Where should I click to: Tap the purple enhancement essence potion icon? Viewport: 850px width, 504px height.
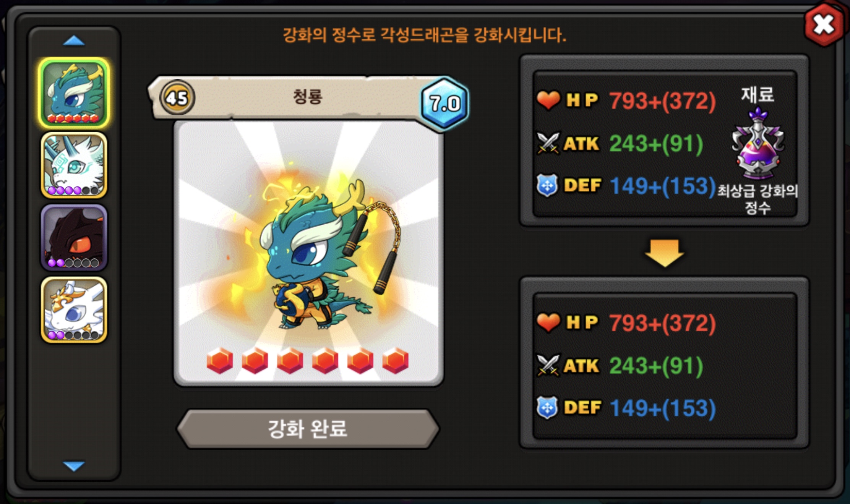(x=758, y=143)
